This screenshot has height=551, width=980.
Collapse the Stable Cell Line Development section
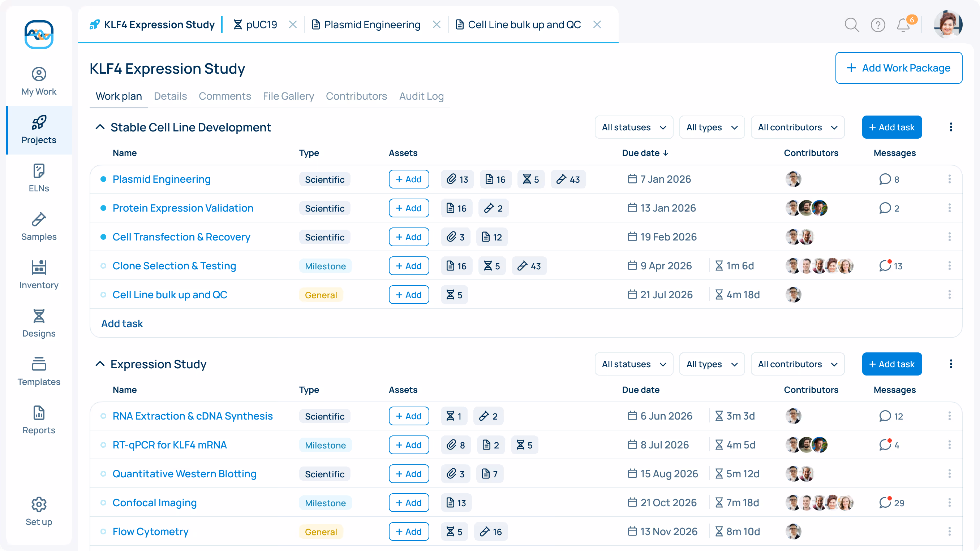click(x=100, y=127)
